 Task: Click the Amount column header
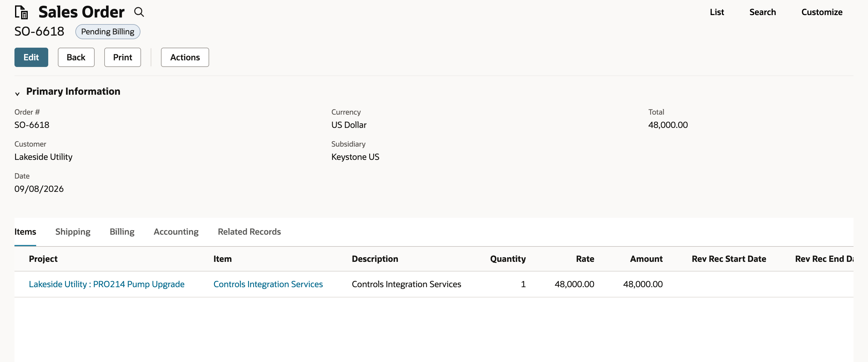point(646,259)
